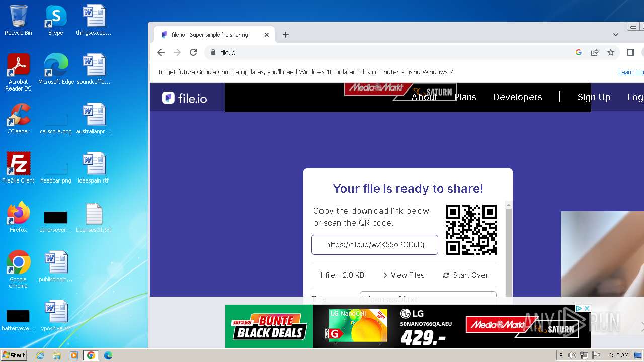Viewport: 644px width, 362px height.
Task: Select LicensesOI.txt file on desktop
Action: pos(94,217)
